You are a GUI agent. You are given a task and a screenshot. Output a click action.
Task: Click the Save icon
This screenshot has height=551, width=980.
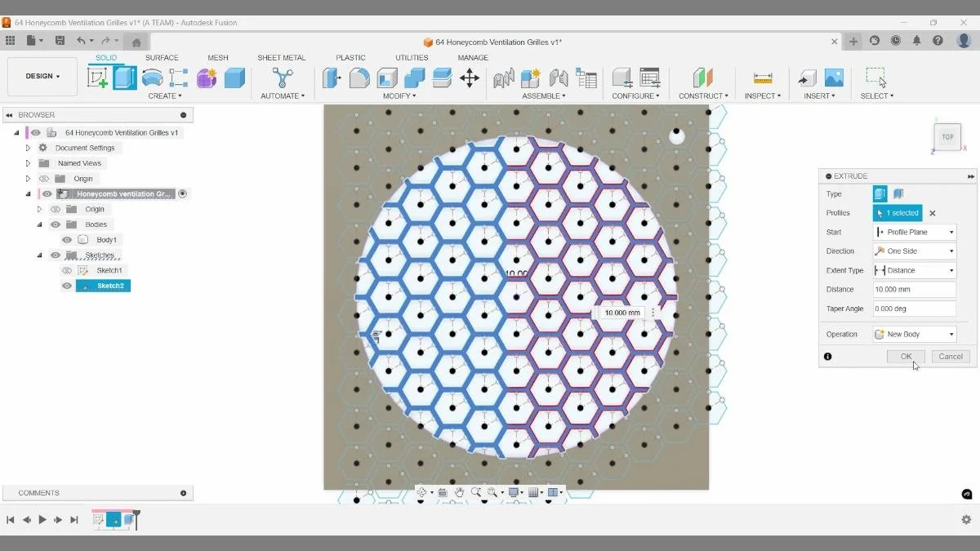click(x=60, y=41)
